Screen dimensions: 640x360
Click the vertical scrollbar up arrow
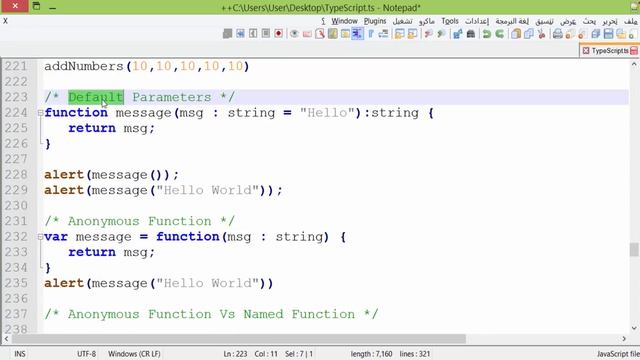point(634,64)
